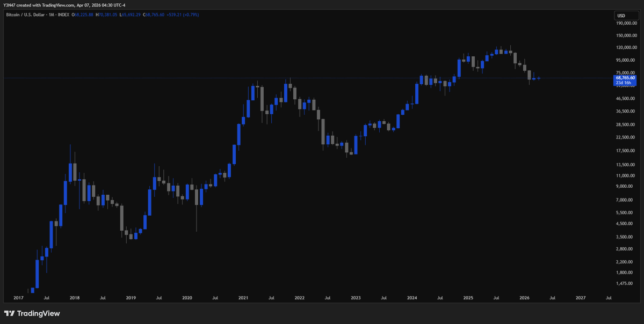
Task: Click the 2022 label on time axis
Action: [x=299, y=298]
